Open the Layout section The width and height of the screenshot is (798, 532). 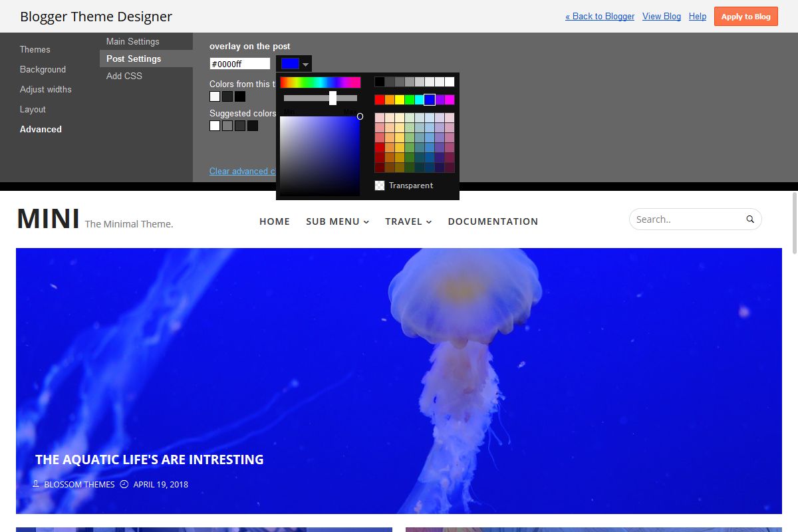click(x=33, y=109)
